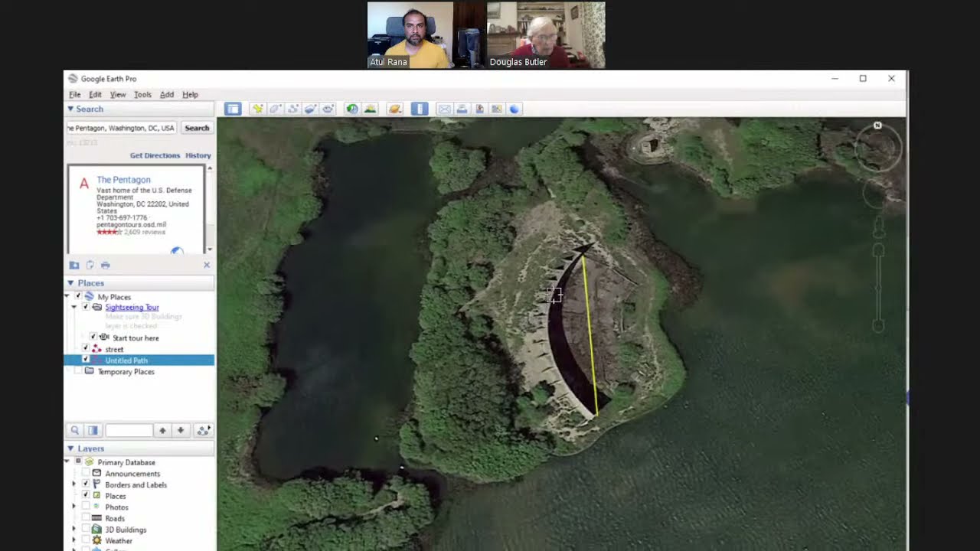Open the File menu
The width and height of the screenshot is (980, 551).
(74, 94)
